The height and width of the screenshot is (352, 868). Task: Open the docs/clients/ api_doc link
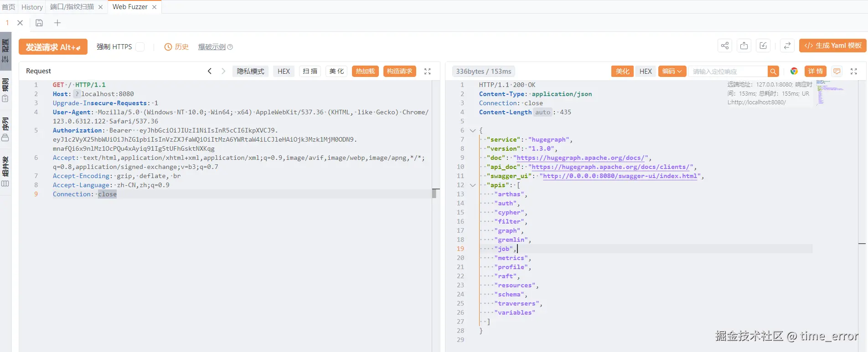pos(610,167)
